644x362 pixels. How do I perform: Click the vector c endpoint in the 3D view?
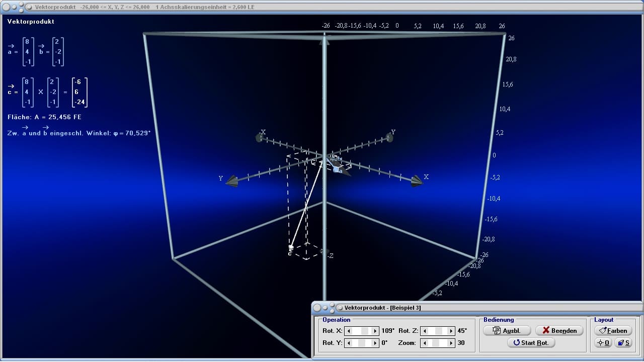(x=291, y=248)
